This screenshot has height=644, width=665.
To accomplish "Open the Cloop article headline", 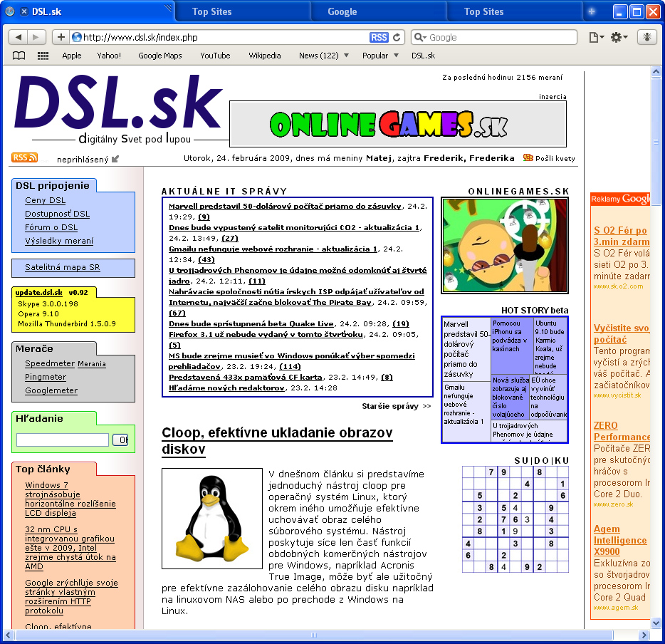I will point(277,441).
